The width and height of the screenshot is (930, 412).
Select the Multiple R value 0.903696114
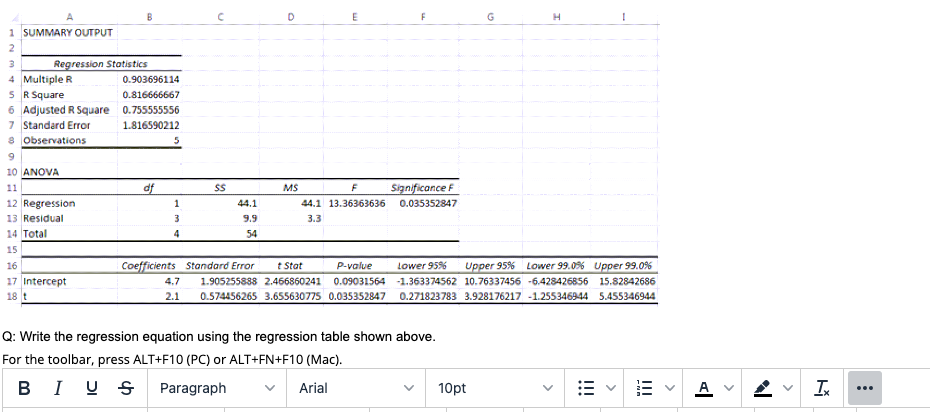click(x=151, y=79)
